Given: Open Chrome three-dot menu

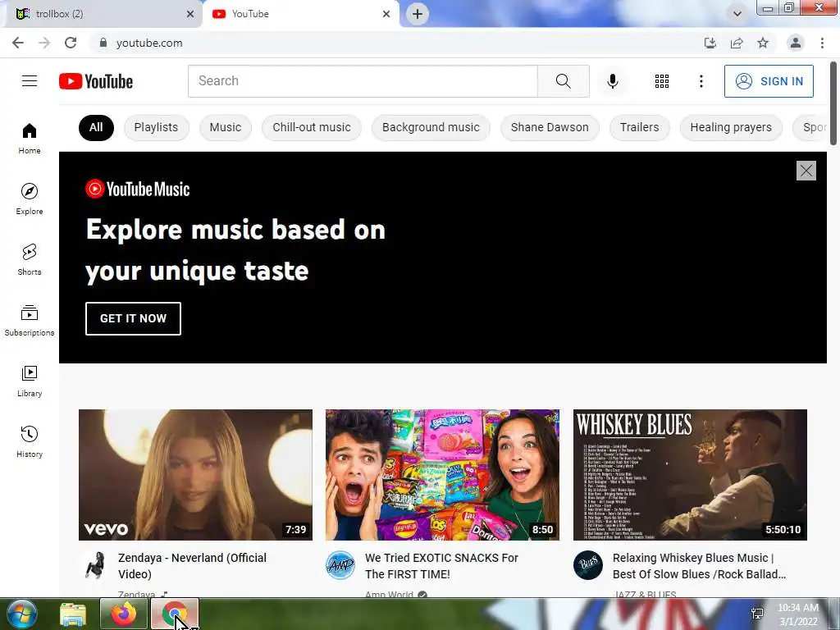Looking at the screenshot, I should click(x=822, y=43).
